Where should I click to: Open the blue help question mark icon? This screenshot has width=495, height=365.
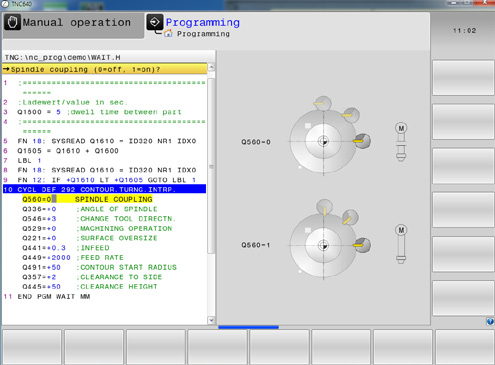click(490, 321)
